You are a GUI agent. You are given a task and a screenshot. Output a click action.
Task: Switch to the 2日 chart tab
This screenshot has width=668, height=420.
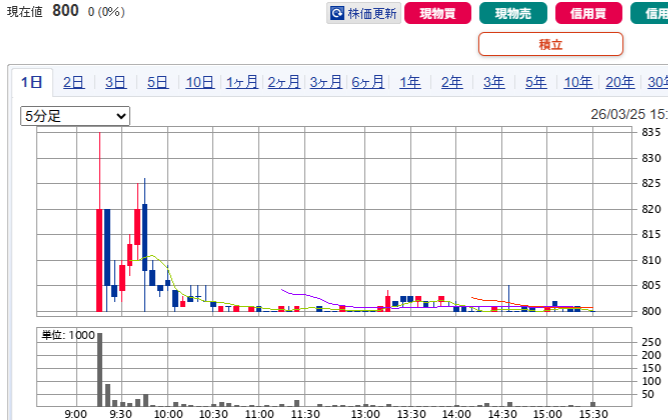[73, 83]
